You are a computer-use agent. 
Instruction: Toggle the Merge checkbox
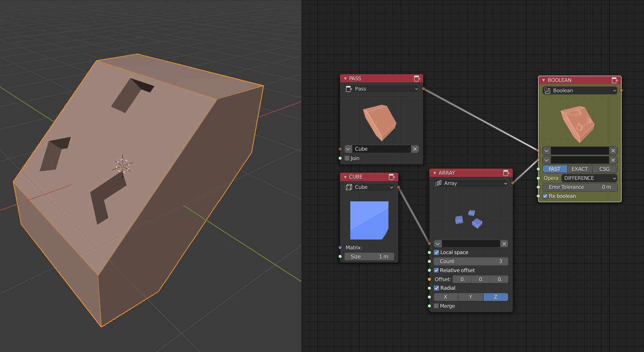coord(436,306)
